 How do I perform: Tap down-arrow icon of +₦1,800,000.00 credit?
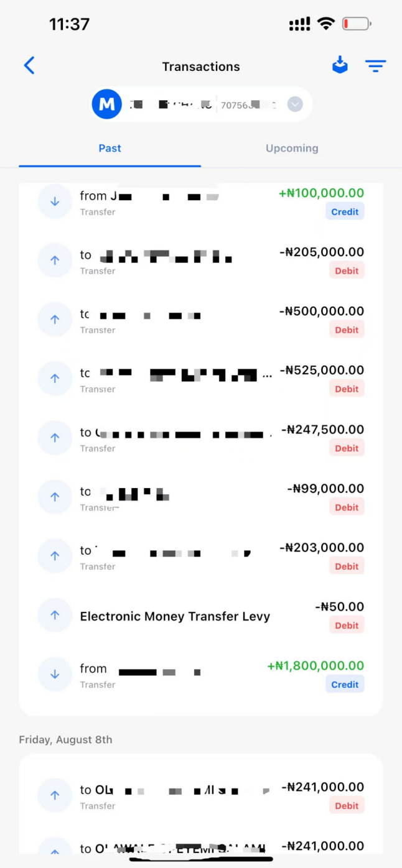coord(55,674)
